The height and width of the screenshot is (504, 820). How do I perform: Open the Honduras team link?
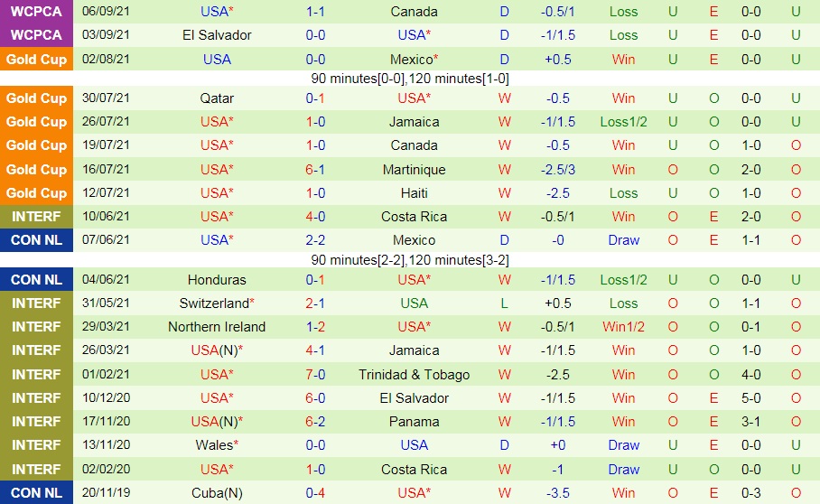[217, 280]
